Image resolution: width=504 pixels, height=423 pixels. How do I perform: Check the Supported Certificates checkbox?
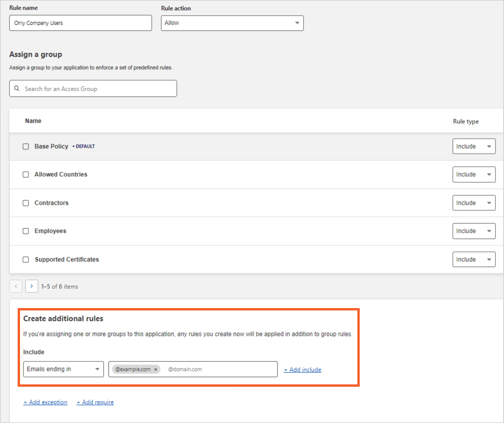26,260
